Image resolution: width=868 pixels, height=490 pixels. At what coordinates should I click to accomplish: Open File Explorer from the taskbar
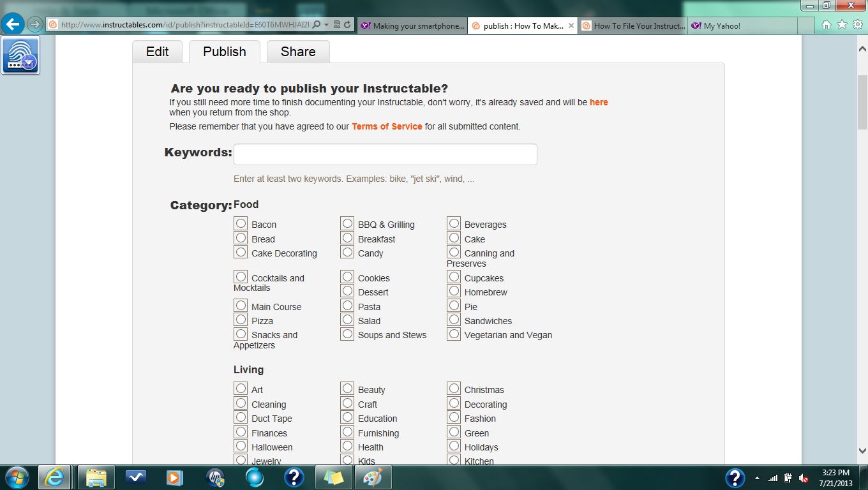coord(96,477)
